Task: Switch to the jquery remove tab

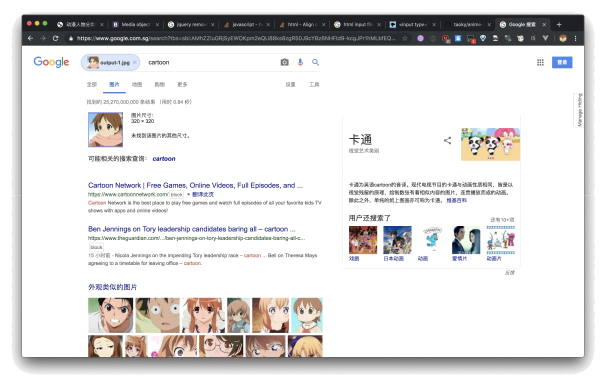Action: pos(191,24)
